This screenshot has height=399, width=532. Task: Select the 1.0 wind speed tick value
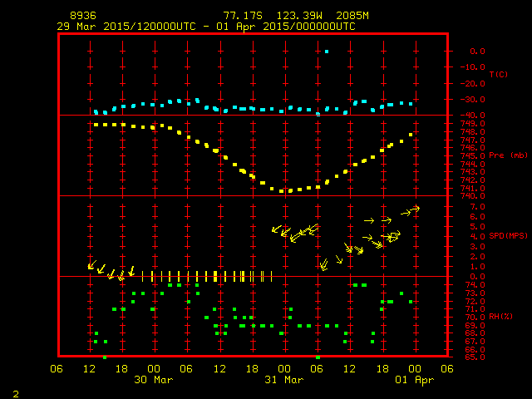click(x=478, y=267)
